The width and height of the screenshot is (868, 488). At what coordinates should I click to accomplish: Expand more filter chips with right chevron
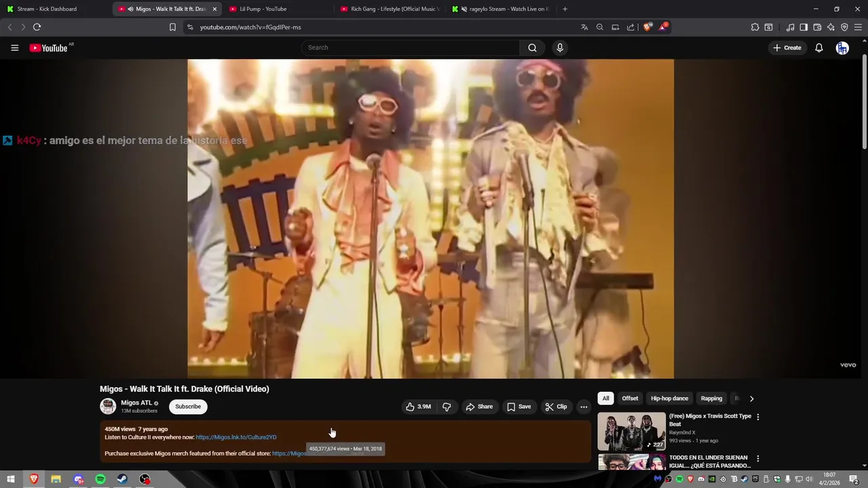pyautogui.click(x=751, y=399)
